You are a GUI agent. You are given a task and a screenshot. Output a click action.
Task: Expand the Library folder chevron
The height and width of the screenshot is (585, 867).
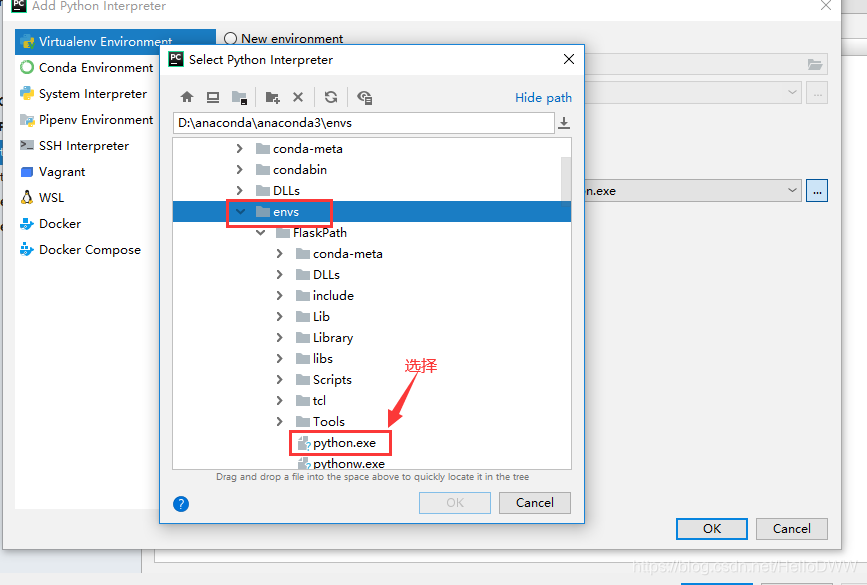coord(279,338)
